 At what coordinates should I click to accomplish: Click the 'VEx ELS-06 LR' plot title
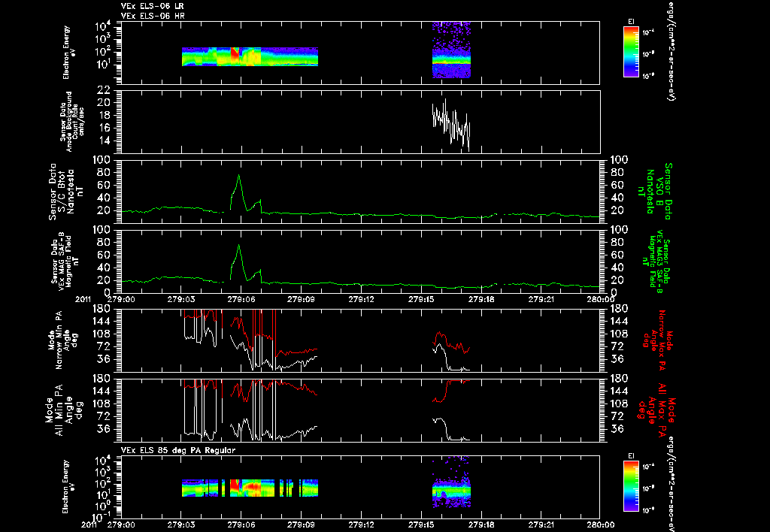pyautogui.click(x=153, y=6)
